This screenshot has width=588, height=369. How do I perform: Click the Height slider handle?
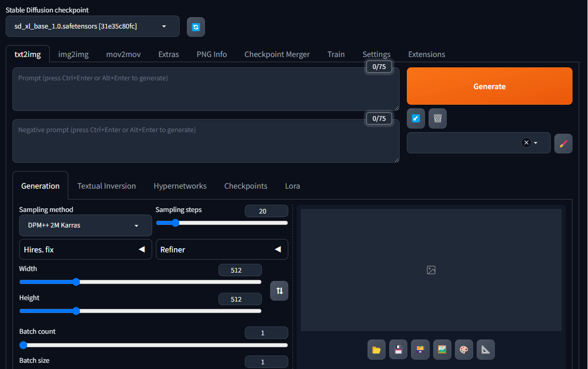[x=76, y=311]
